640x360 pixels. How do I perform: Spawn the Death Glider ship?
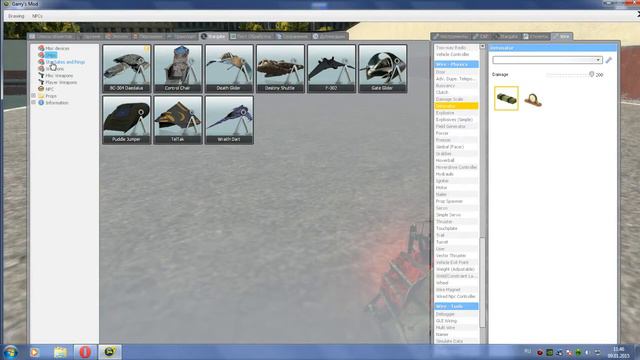pyautogui.click(x=229, y=69)
